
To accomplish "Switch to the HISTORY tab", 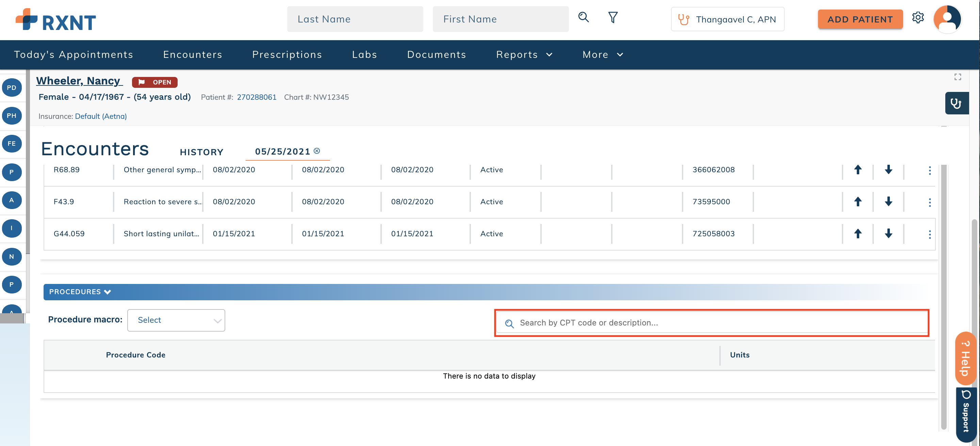I will coord(202,152).
